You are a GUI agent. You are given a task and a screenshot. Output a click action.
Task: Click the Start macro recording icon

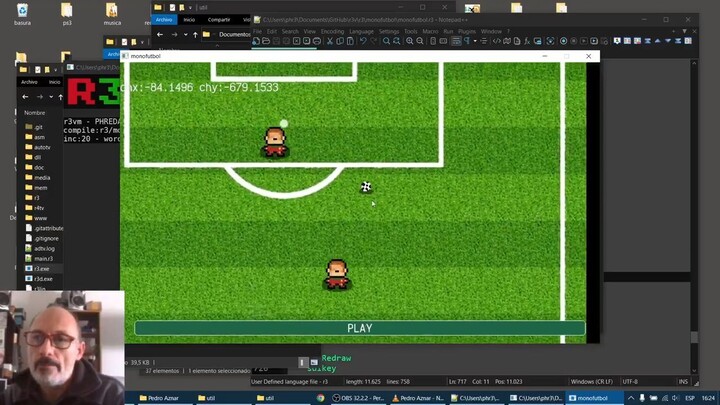(563, 41)
